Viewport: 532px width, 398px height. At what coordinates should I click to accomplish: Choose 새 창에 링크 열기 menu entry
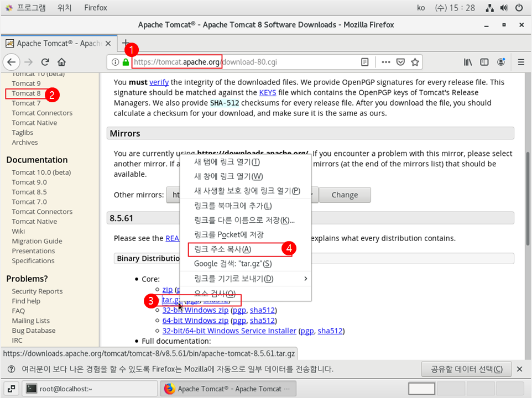tap(246, 176)
